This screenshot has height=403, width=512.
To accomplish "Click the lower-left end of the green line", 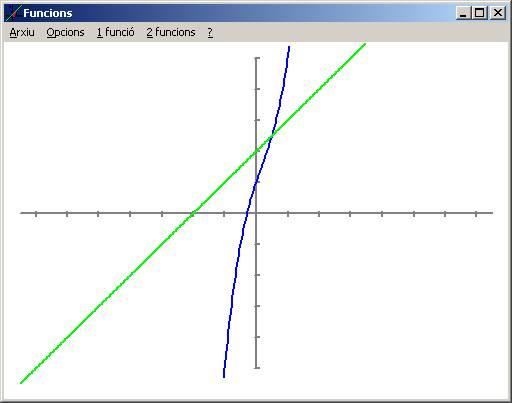I will (x=21, y=382).
